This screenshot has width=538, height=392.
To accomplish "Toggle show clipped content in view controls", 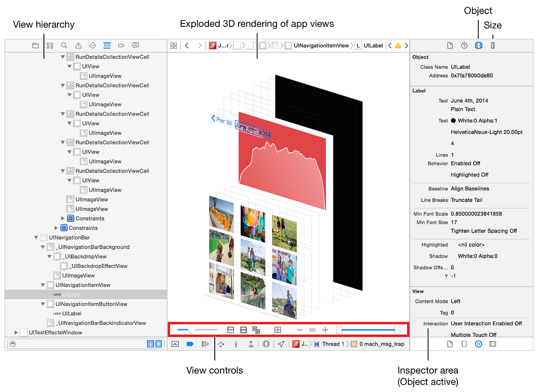I will [230, 330].
